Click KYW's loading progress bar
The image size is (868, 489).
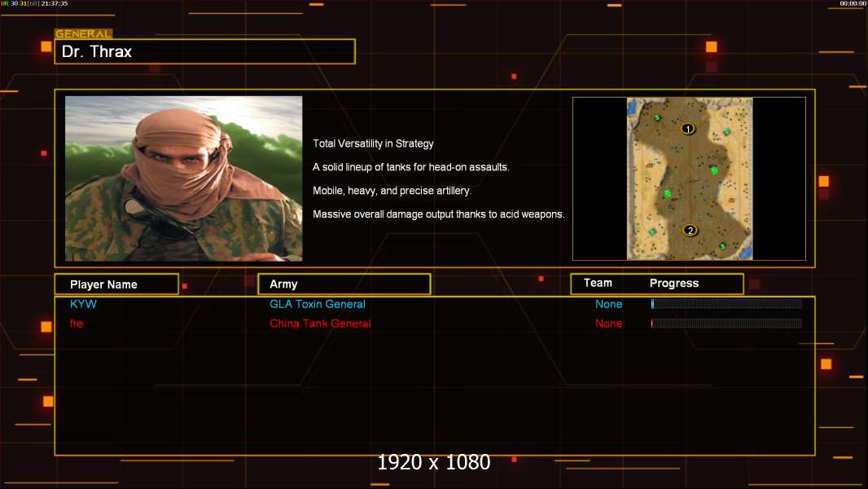click(x=726, y=303)
